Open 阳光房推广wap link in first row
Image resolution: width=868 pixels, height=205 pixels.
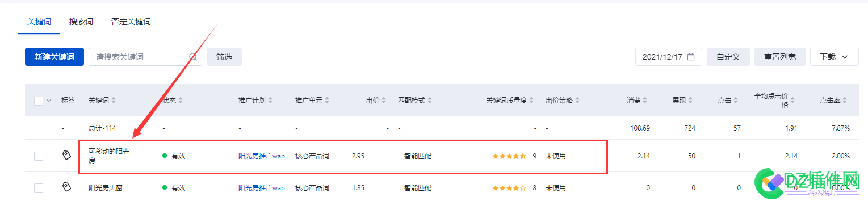click(262, 156)
